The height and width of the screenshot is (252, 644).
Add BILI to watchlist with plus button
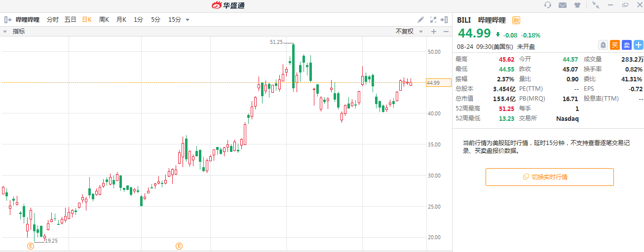tap(638, 45)
